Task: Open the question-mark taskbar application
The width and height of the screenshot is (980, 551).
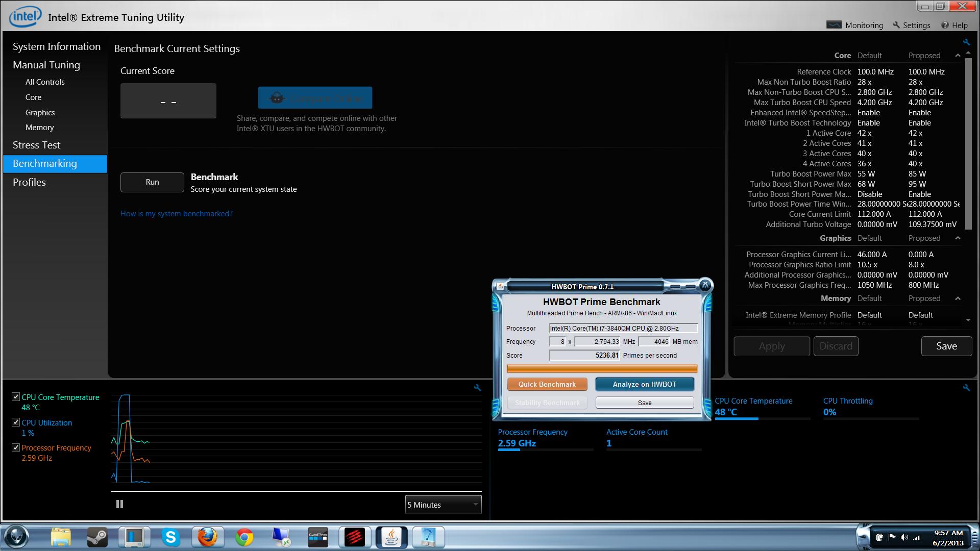Action: (428, 537)
